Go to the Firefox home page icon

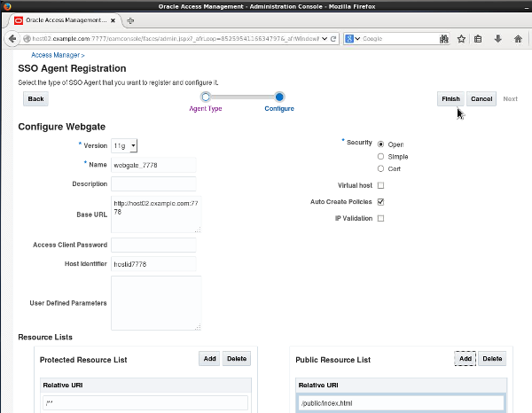pos(518,39)
